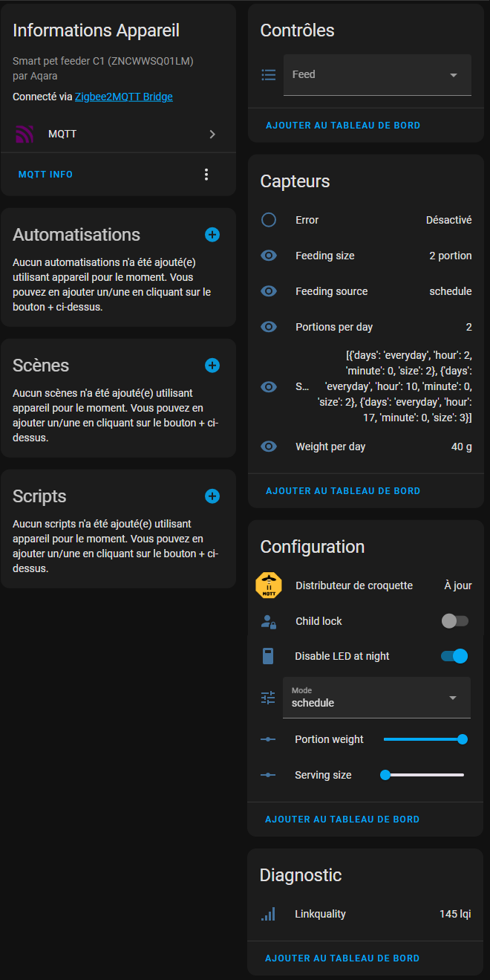Open the Zigbee2MQTT Bridge link
The image size is (490, 980).
click(124, 97)
